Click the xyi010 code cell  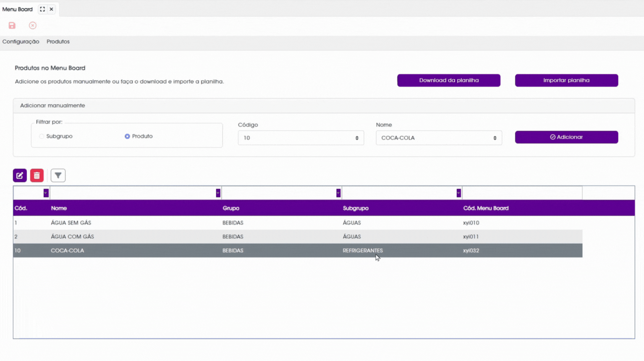pos(471,223)
